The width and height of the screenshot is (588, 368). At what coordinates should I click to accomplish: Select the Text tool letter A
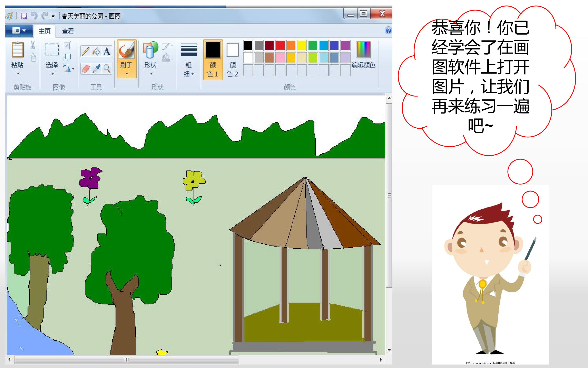pyautogui.click(x=107, y=51)
